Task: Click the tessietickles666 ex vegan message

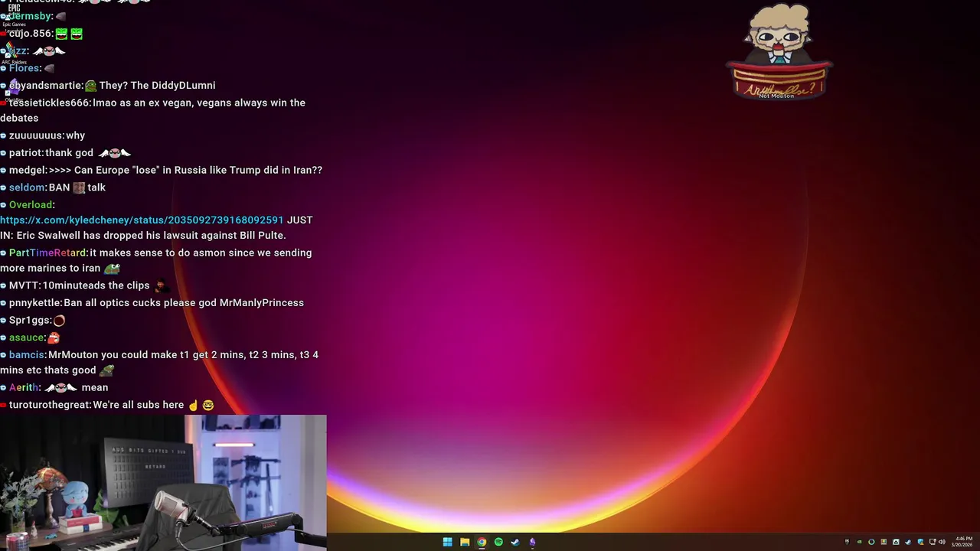Action: click(x=153, y=110)
